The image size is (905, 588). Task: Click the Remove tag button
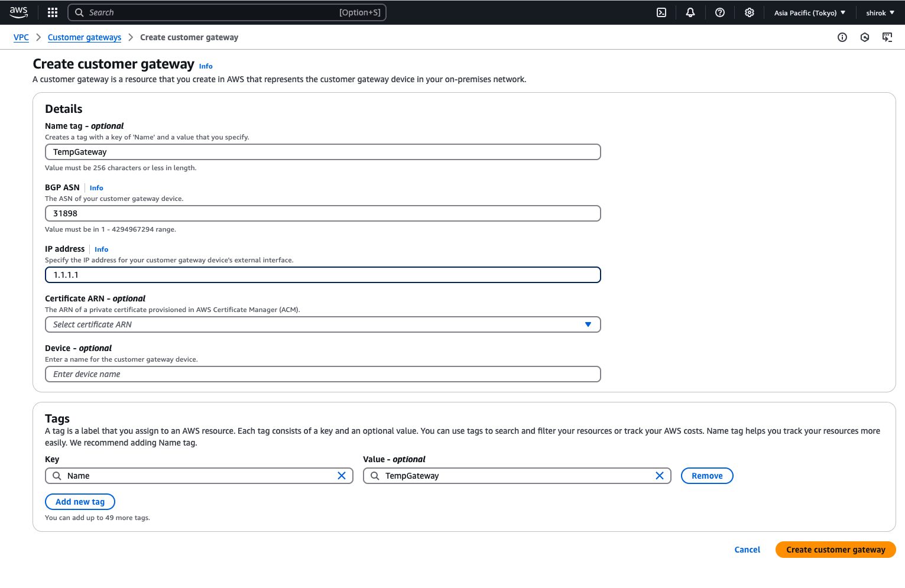pos(707,476)
